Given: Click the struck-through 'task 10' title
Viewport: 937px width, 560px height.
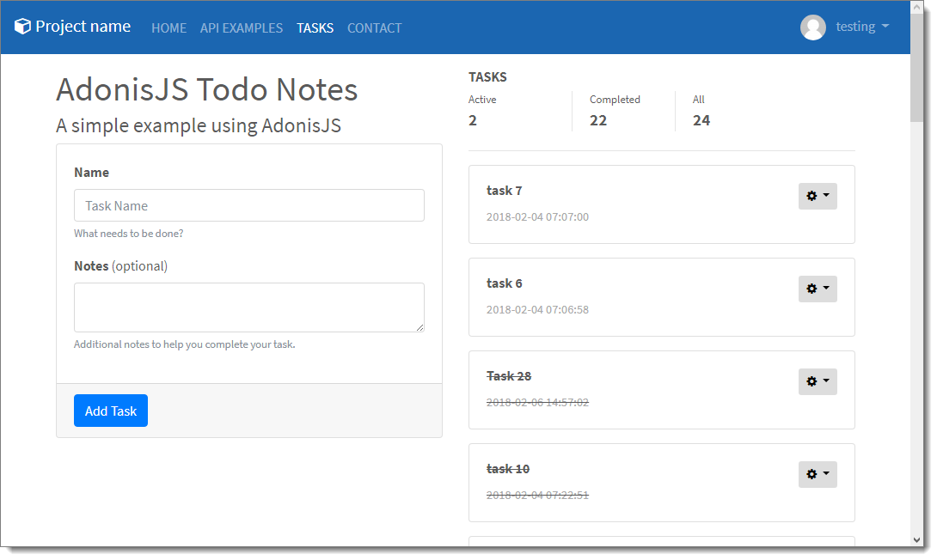Looking at the screenshot, I should pyautogui.click(x=508, y=469).
